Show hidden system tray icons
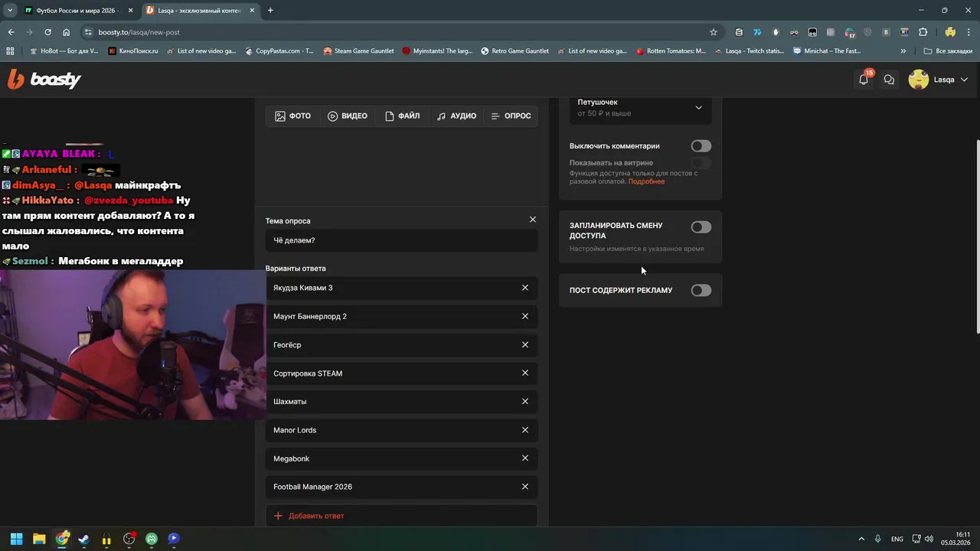The image size is (980, 551). [x=861, y=539]
